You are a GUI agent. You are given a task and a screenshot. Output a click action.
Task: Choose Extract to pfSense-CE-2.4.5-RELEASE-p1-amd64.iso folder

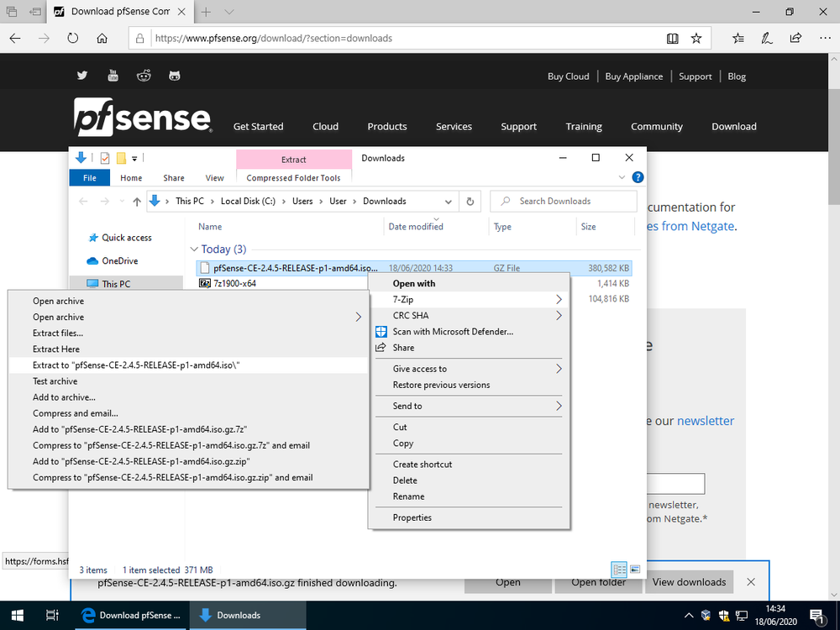pos(188,365)
